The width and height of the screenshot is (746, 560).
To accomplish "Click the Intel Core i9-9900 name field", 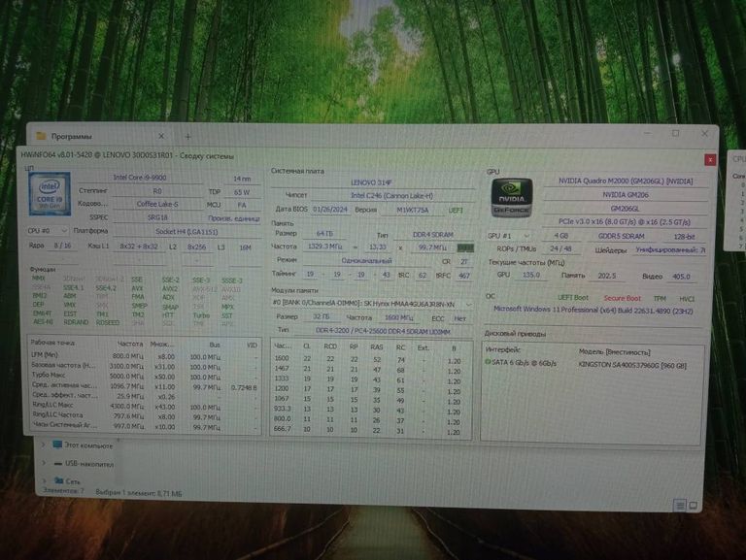I will (140, 178).
